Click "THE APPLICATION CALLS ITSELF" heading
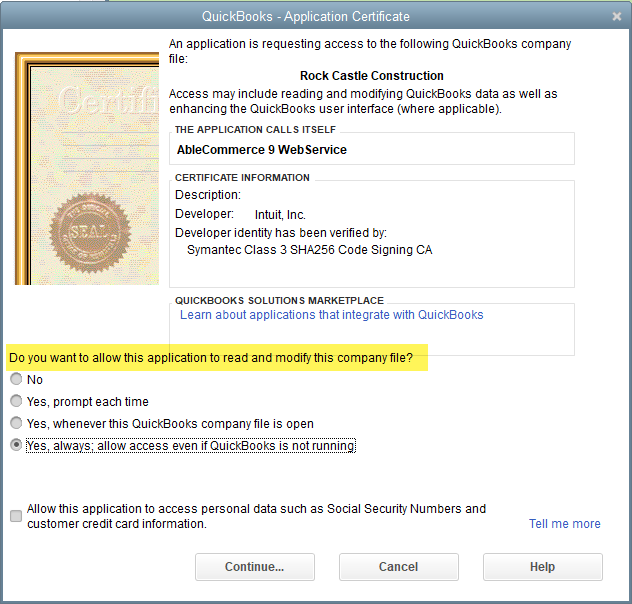 click(255, 130)
